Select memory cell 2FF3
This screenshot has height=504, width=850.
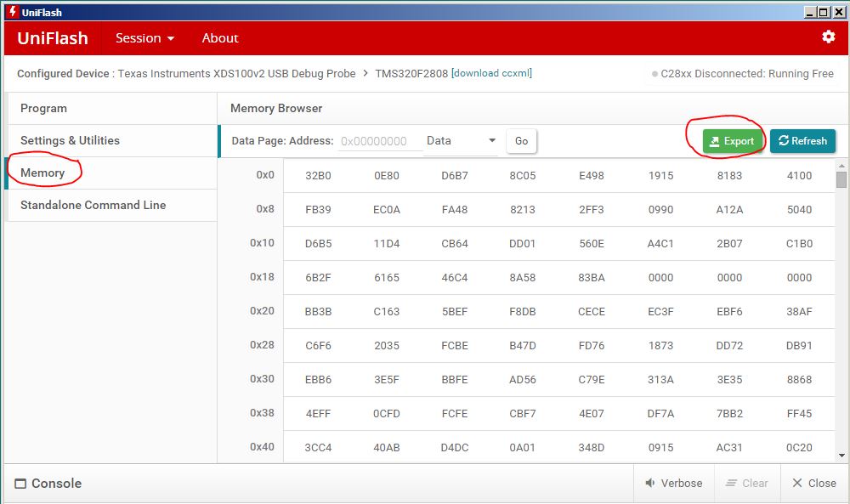click(592, 210)
